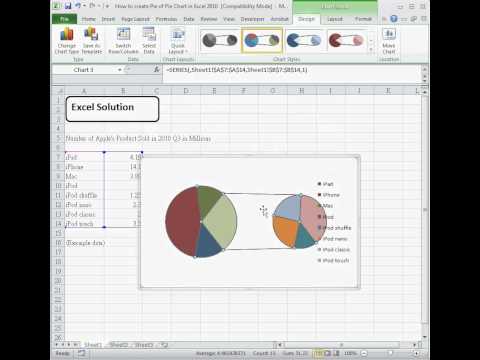
Task: Select column D header
Action: (x=186, y=91)
